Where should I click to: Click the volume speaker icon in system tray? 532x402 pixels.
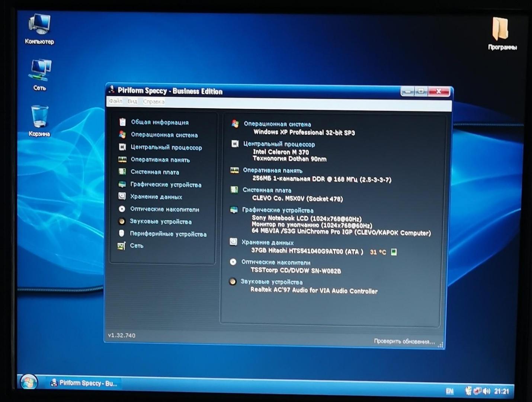486,391
